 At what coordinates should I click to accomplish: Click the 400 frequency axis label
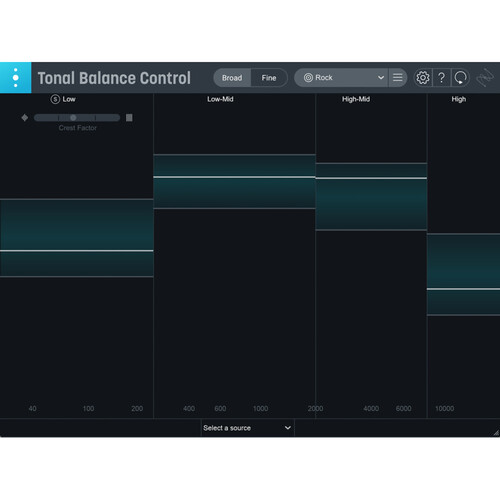189,408
